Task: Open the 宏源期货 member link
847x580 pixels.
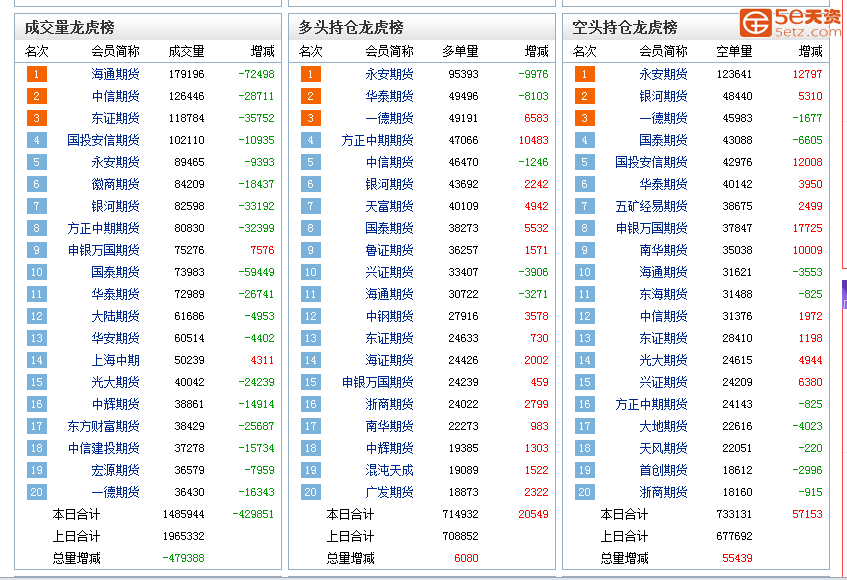Action: coord(115,470)
